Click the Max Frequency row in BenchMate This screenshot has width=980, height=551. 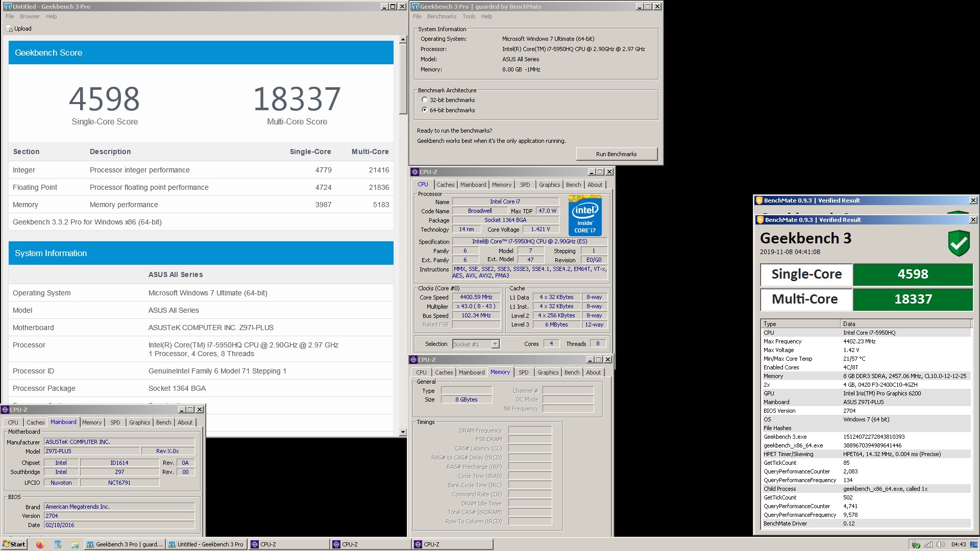(x=866, y=342)
